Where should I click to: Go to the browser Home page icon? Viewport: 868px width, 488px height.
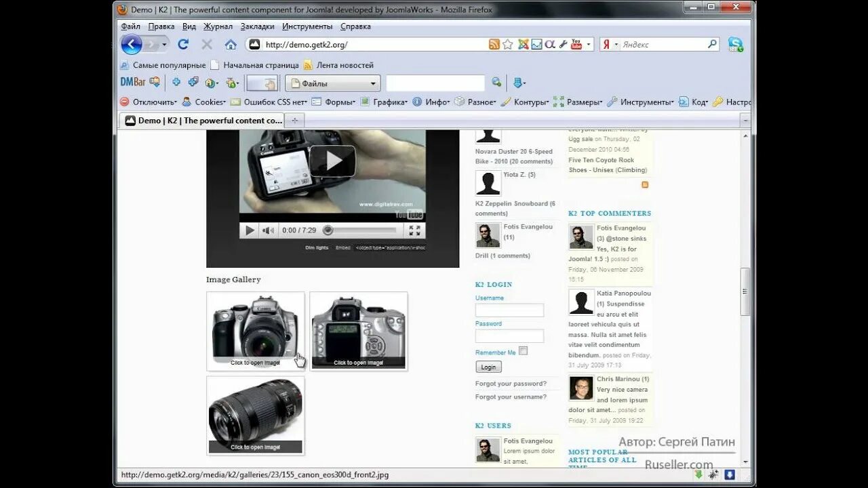231,45
